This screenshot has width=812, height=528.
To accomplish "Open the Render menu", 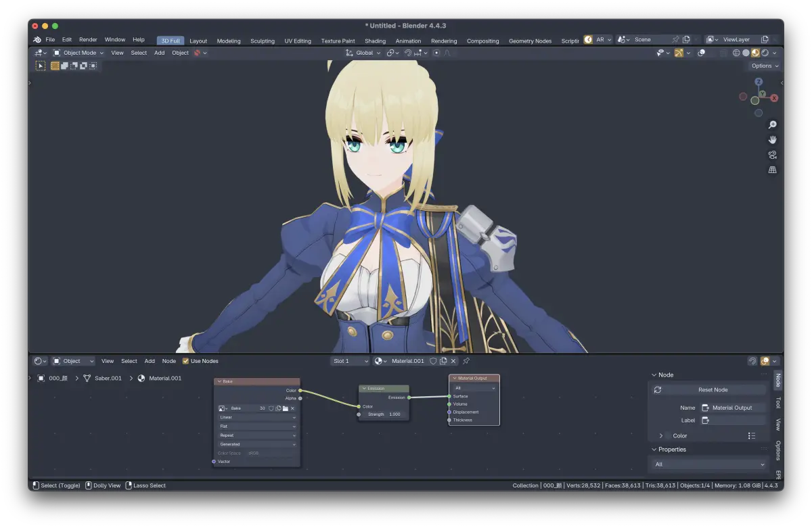I will point(88,40).
